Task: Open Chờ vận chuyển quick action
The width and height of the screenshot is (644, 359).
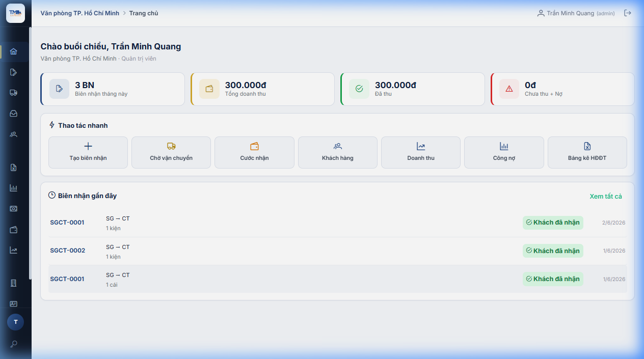Action: pos(171,152)
